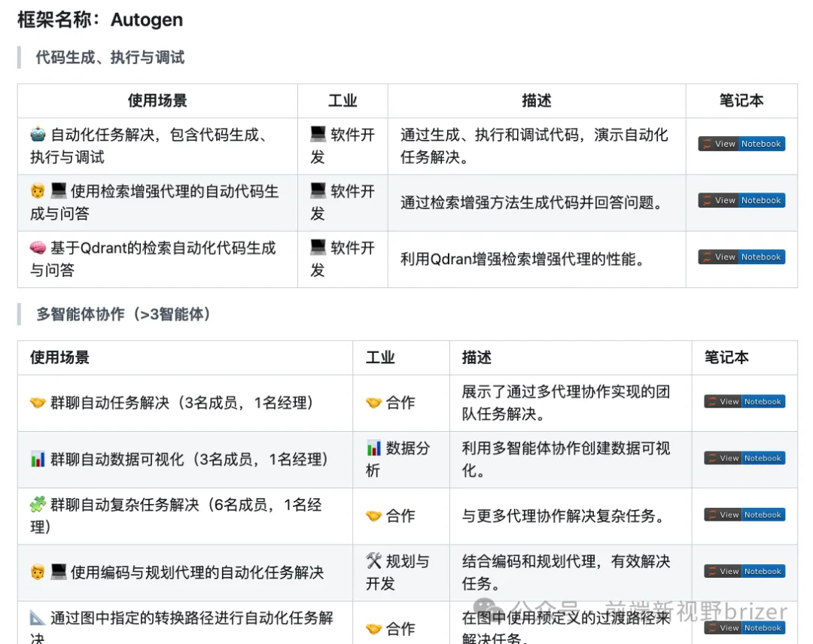Image resolution: width=813 pixels, height=644 pixels.
Task: Click face emoji before 使用检索增强代理
Action: pyautogui.click(x=38, y=191)
